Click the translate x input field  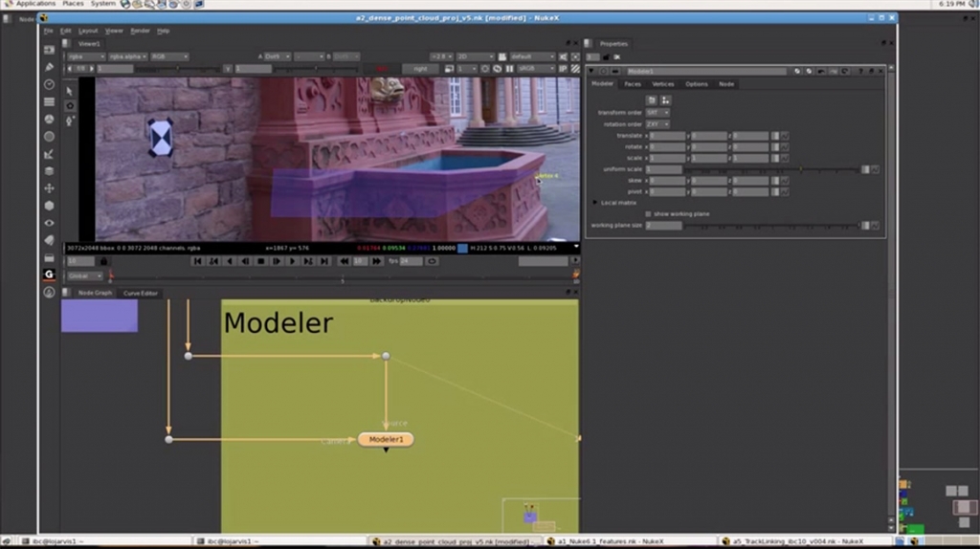668,136
